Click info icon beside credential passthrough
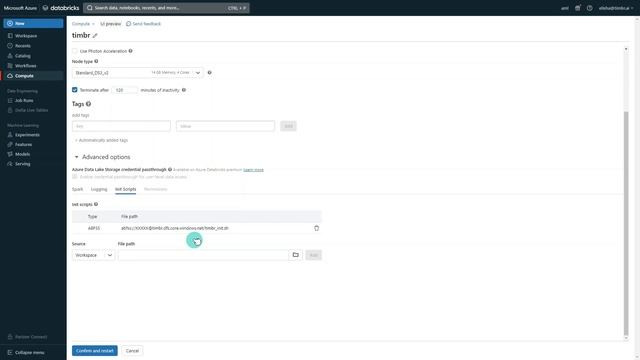Image resolution: width=640 pixels, height=360 pixels. point(170,169)
